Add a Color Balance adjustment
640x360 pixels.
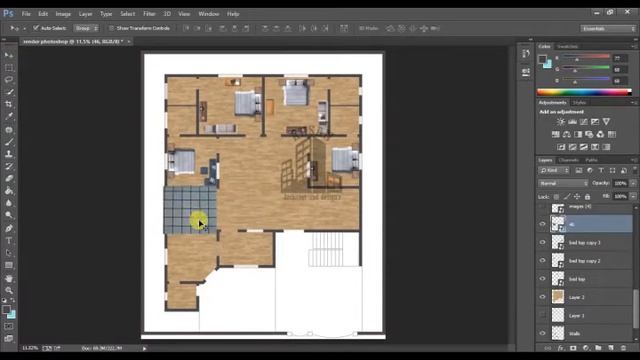[x=567, y=134]
